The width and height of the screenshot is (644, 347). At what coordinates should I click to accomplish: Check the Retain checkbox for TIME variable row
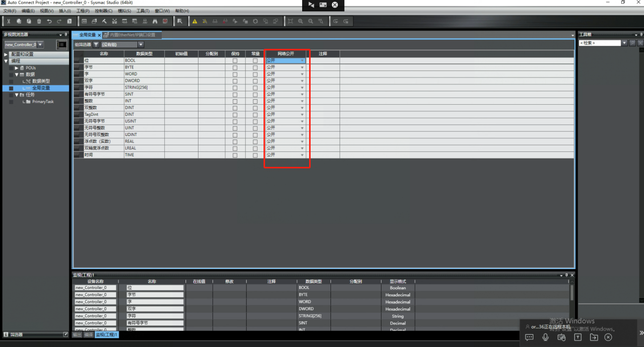click(x=235, y=155)
